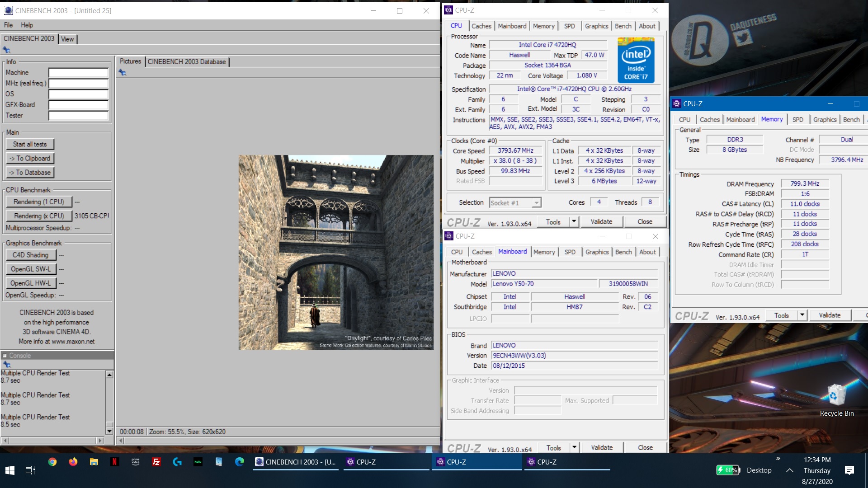
Task: Open the Recycle Bin desktop icon
Action: coord(836,400)
